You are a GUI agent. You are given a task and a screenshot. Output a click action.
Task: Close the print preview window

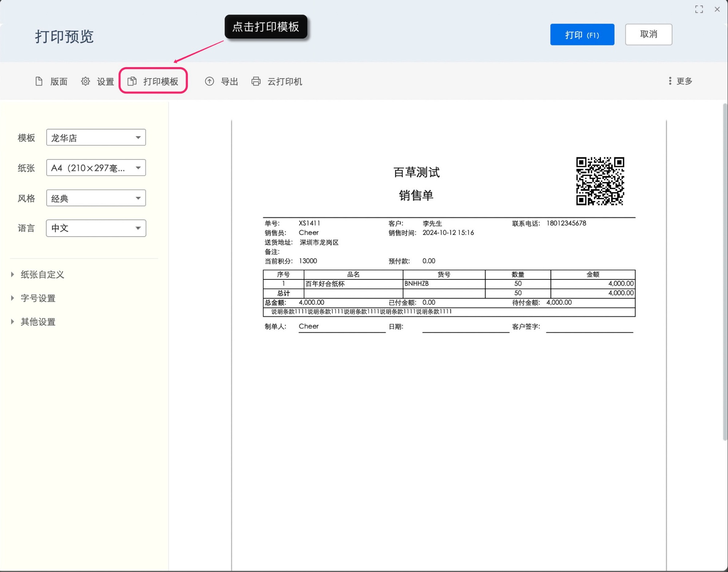[717, 9]
